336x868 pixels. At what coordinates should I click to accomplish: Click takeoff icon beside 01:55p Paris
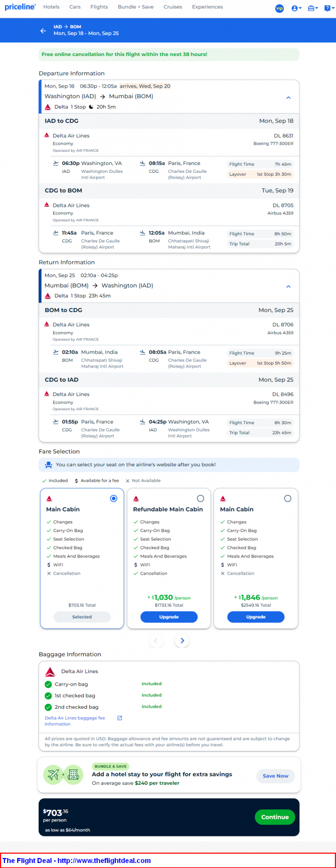click(x=56, y=422)
